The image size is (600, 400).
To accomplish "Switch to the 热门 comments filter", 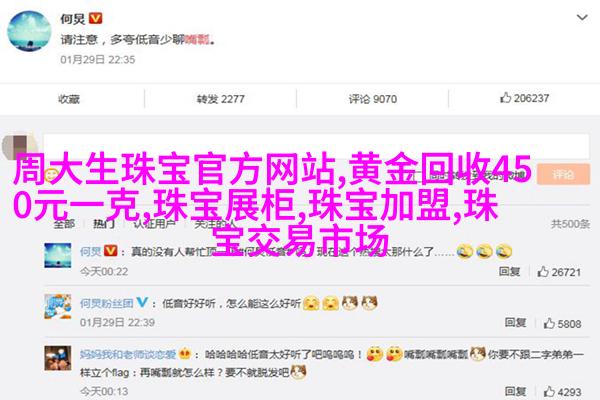I will (x=104, y=224).
